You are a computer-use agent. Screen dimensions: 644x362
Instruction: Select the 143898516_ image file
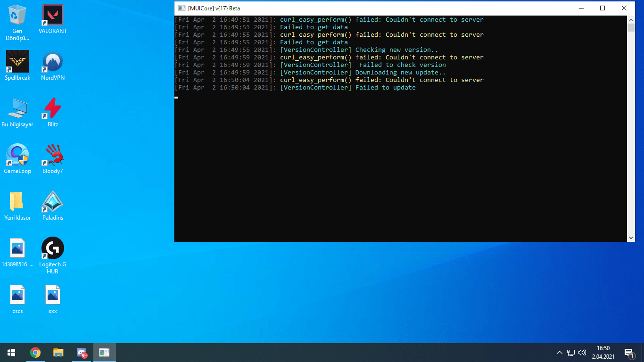17,253
